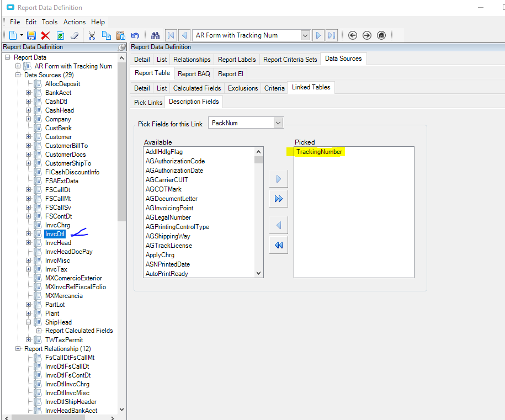Image resolution: width=505 pixels, height=420 pixels.
Task: Collapse the ShipHead tree node
Action: click(28, 322)
